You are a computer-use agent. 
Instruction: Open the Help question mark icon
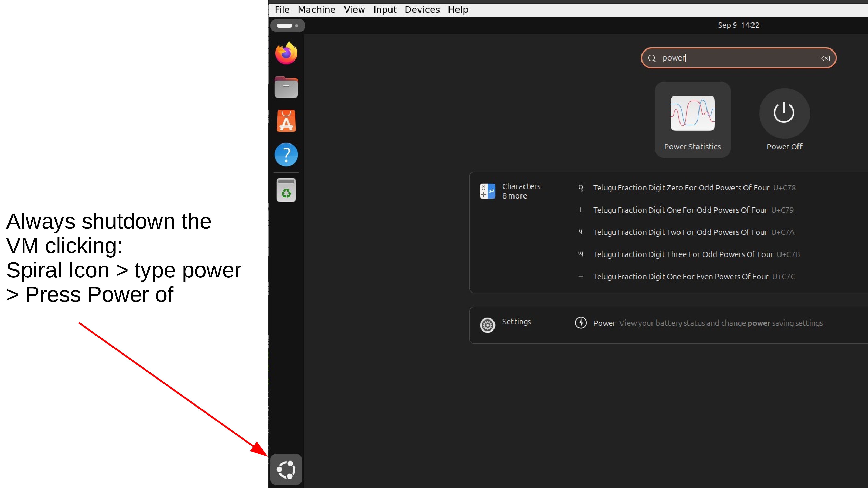coord(286,155)
